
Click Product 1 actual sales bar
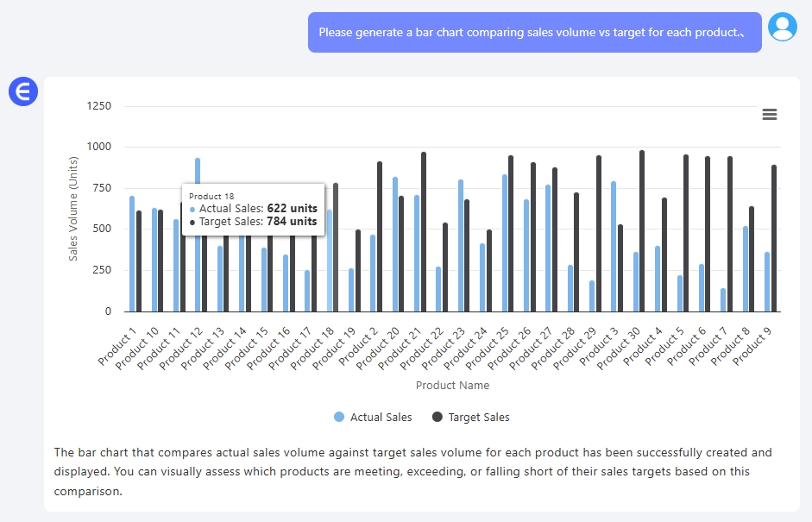click(x=132, y=254)
